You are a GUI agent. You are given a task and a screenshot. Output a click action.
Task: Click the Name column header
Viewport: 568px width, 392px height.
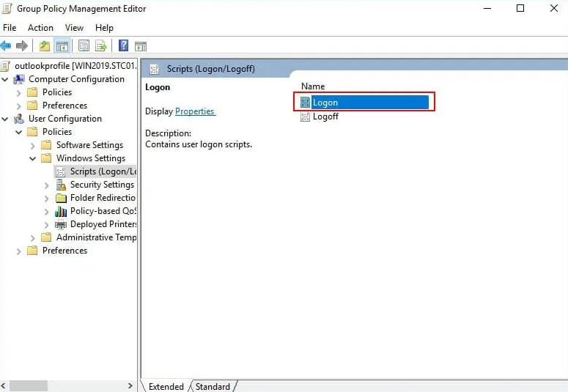[313, 86]
